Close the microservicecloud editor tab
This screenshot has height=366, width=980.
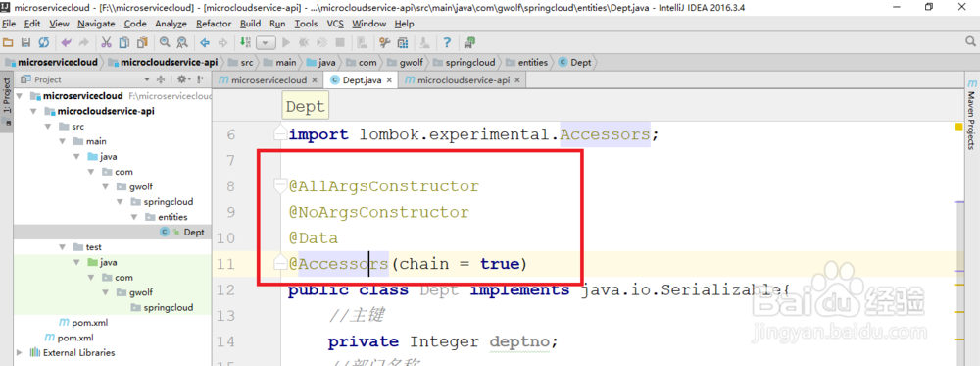pos(315,80)
